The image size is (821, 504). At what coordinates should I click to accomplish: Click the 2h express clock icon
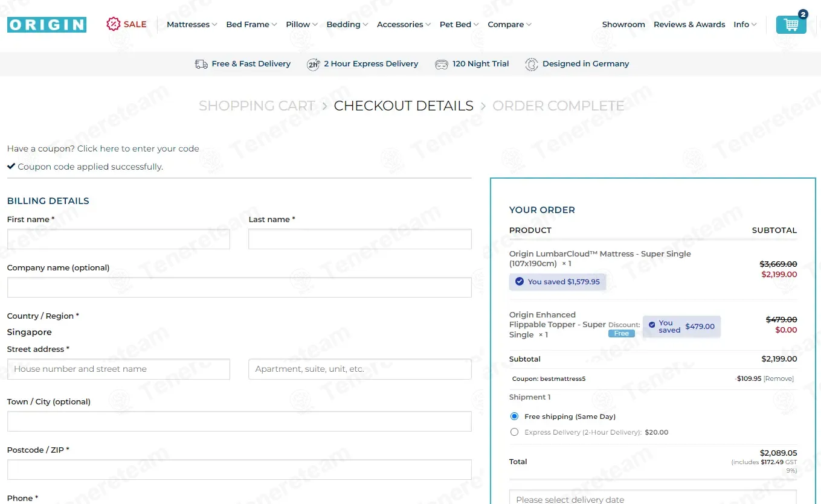click(x=313, y=64)
